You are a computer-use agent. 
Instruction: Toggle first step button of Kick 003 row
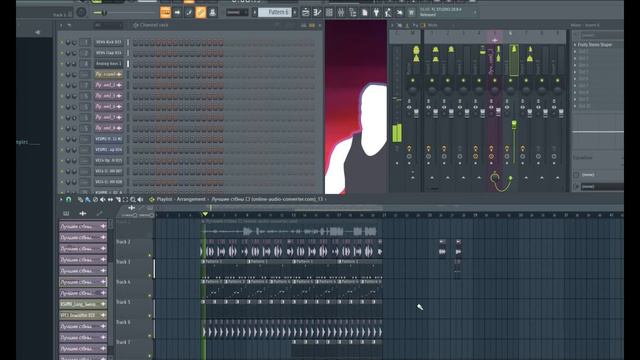pos(135,42)
